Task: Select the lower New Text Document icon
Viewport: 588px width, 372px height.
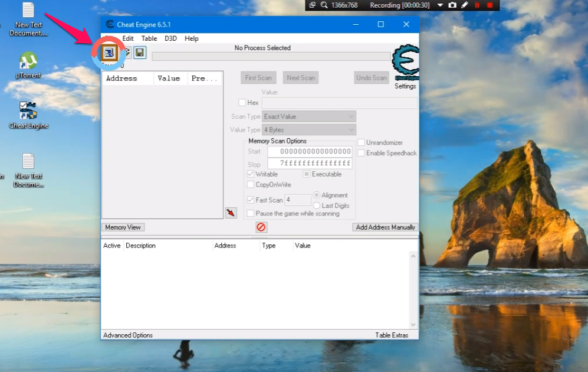Action: (x=28, y=171)
